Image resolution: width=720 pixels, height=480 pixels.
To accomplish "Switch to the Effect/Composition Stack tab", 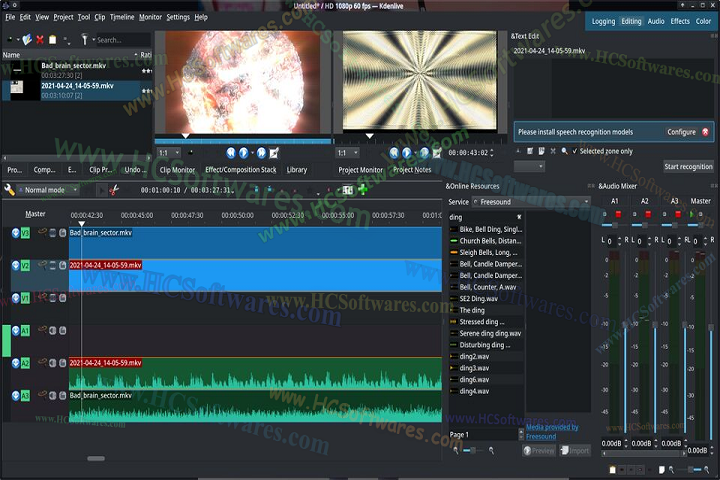I will click(x=241, y=169).
